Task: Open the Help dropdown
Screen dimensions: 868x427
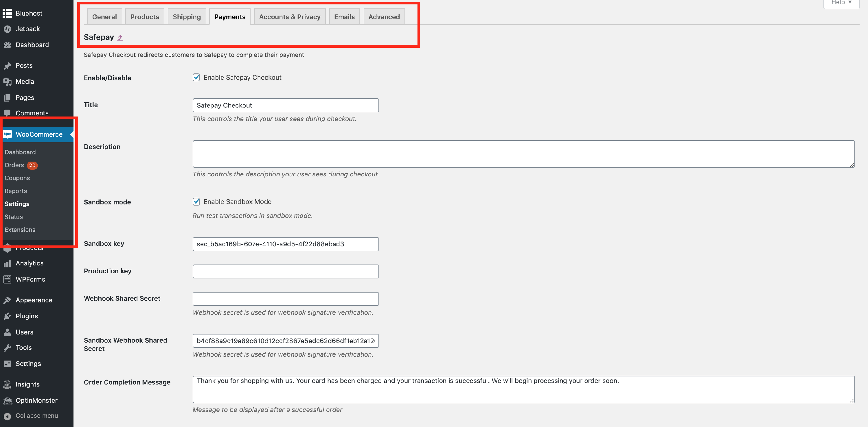Action: click(841, 3)
